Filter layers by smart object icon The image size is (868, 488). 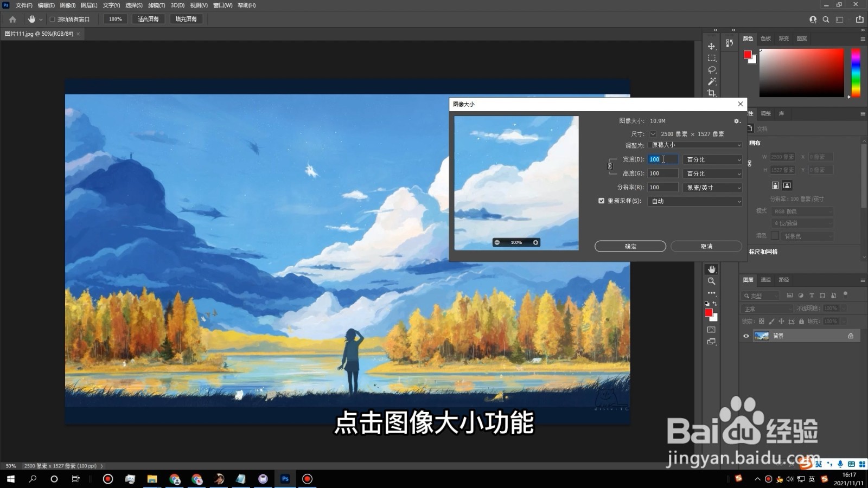[x=833, y=296]
